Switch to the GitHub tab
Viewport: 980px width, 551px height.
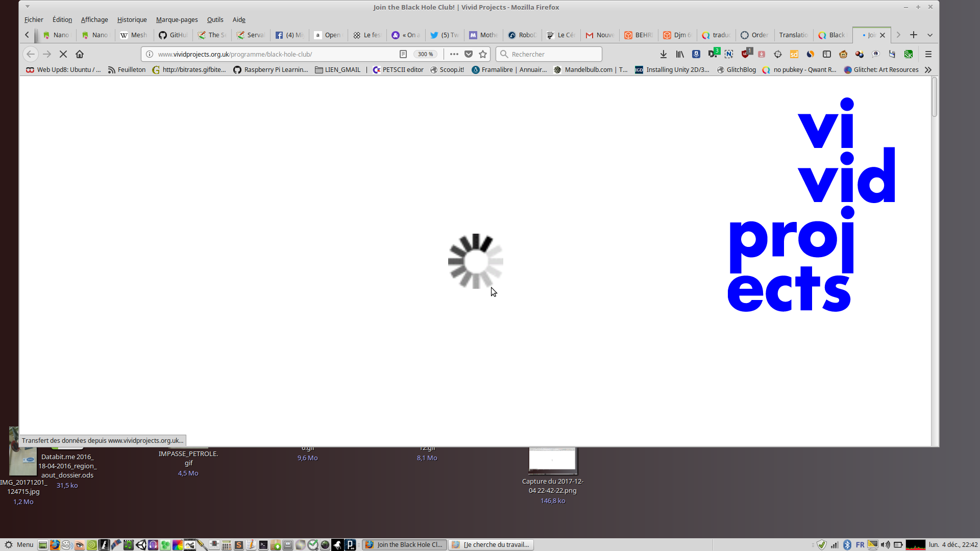click(174, 35)
